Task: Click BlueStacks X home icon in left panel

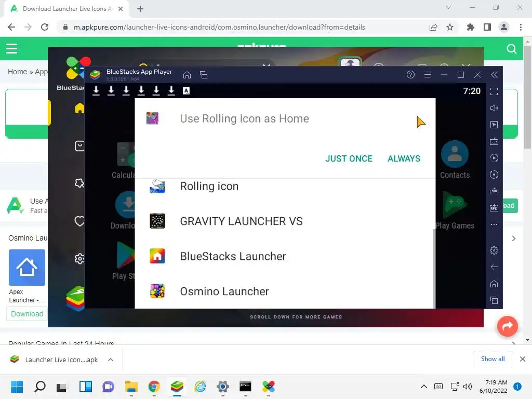Action: click(x=79, y=108)
